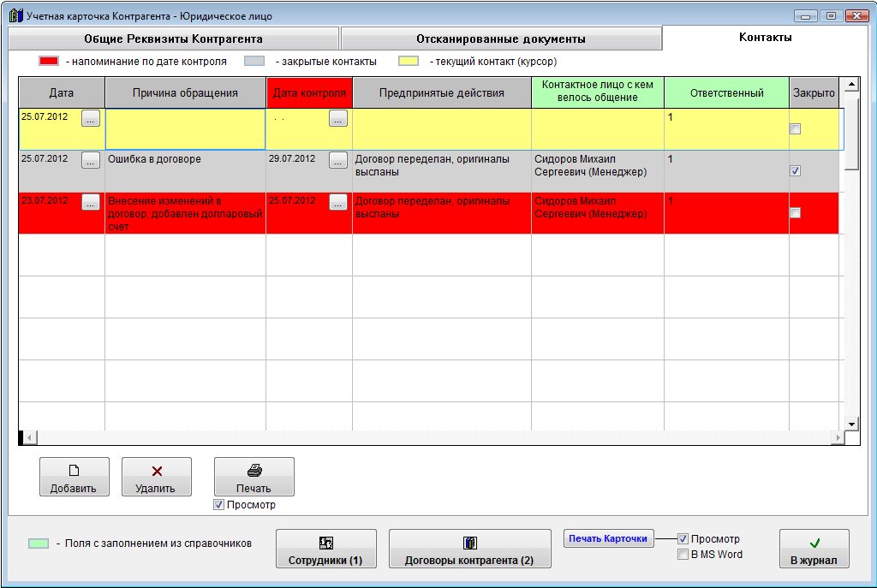
Task: Open Договоры контрагента (2) contracts
Action: pos(470,549)
